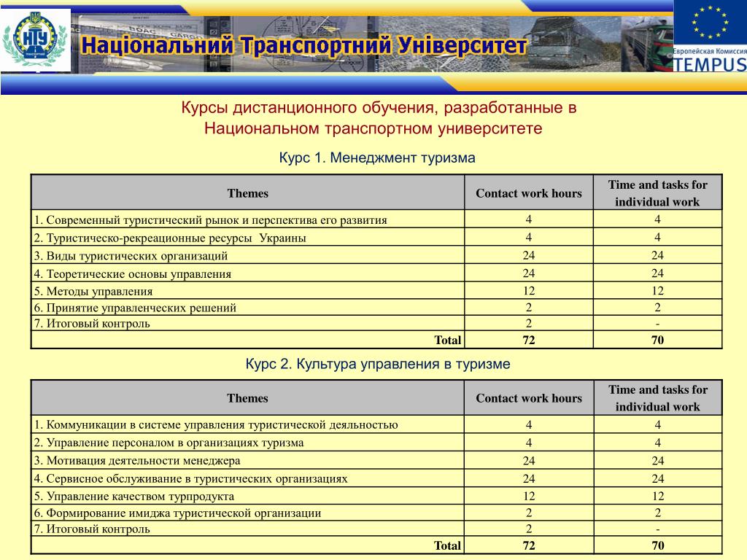Click the Course 2 'Themes' column header

click(248, 398)
